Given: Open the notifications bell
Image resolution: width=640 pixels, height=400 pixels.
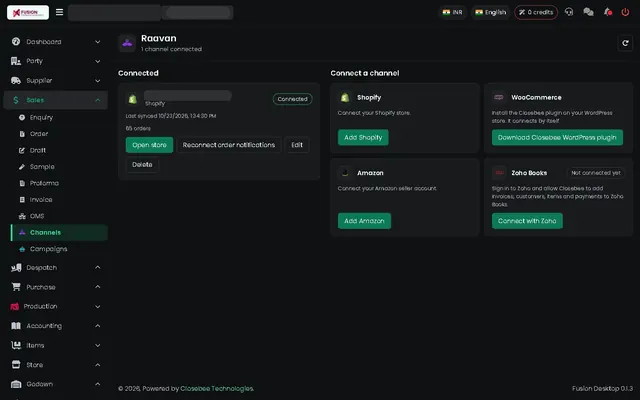Looking at the screenshot, I should [608, 12].
